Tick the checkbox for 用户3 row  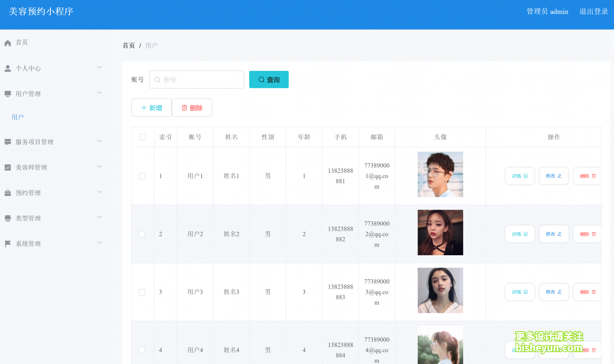click(x=142, y=292)
